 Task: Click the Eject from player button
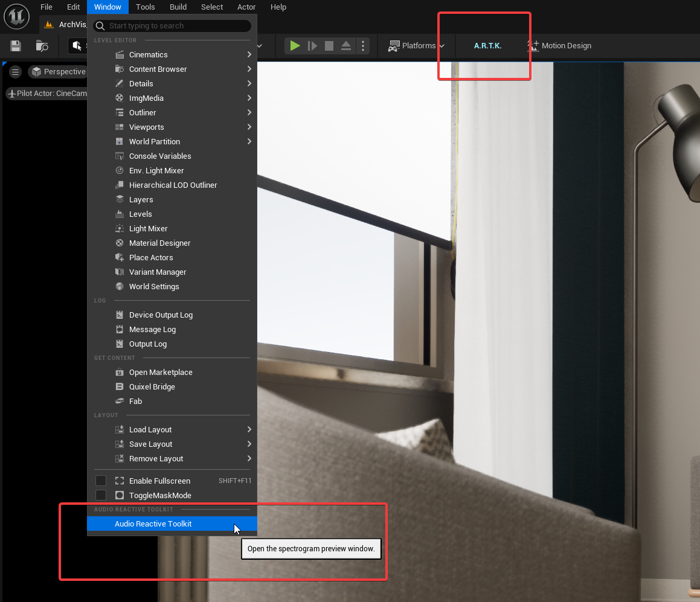click(x=346, y=45)
